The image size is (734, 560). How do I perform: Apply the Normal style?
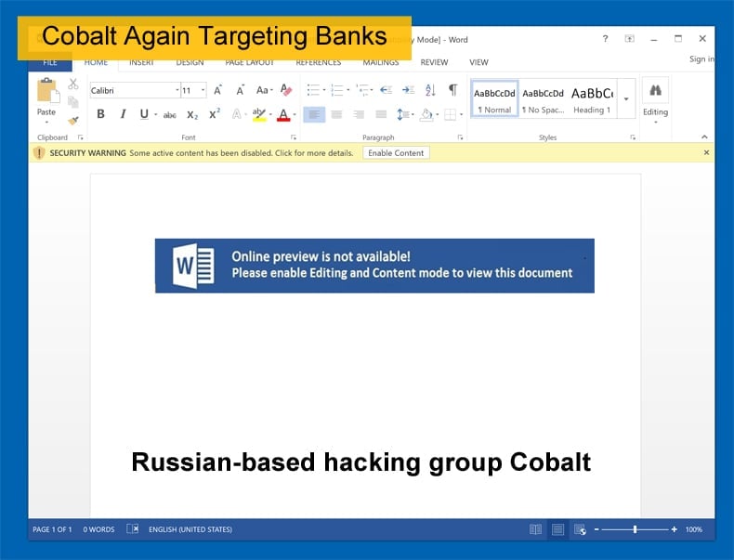click(494, 98)
